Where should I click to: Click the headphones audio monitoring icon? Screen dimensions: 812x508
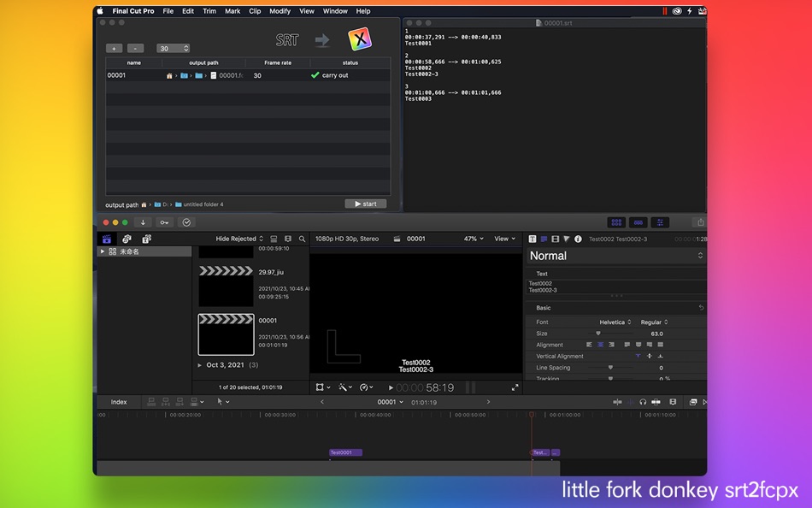click(x=642, y=402)
